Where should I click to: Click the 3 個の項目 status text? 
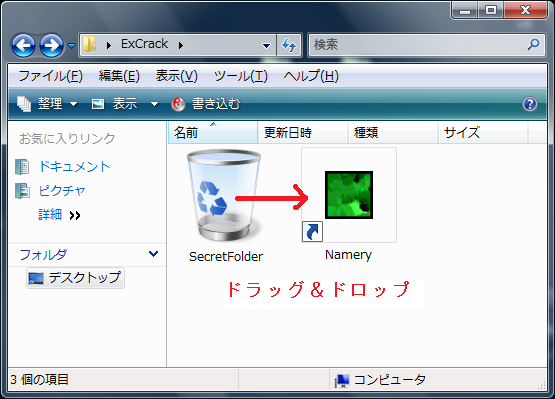pyautogui.click(x=39, y=380)
